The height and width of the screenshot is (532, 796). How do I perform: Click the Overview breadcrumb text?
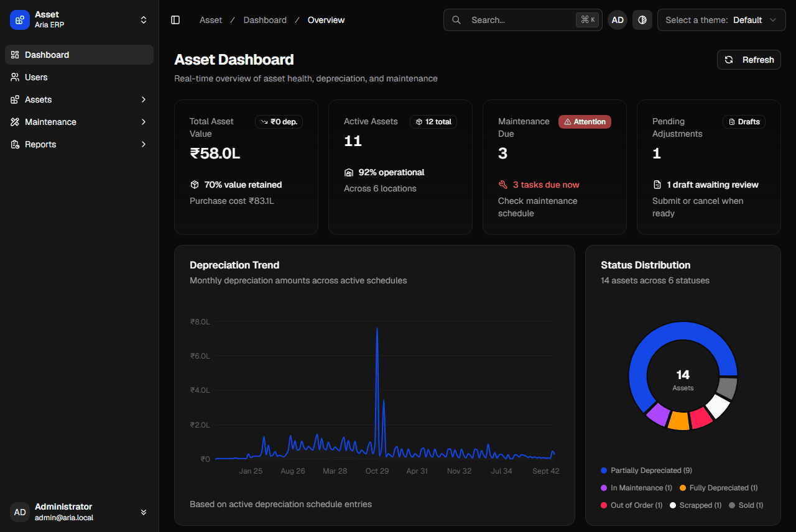coord(326,20)
